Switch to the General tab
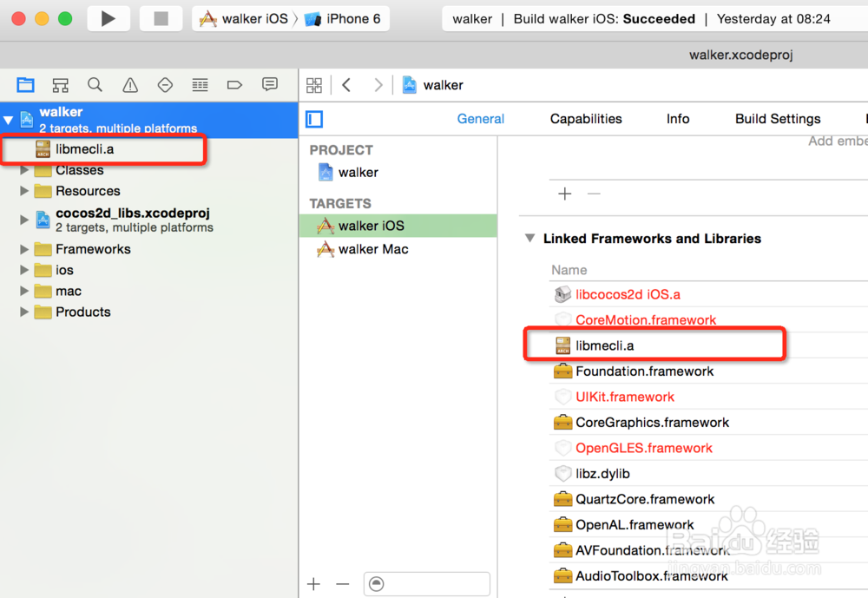The image size is (868, 598). pos(481,119)
